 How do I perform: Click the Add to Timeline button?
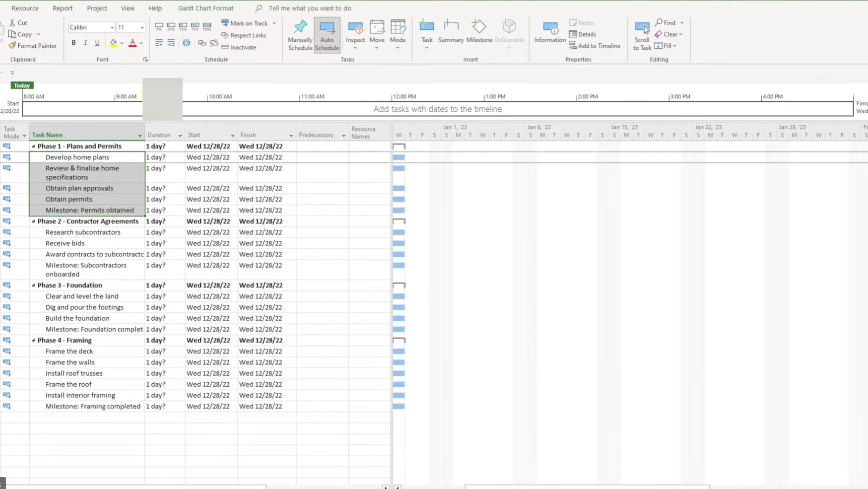(595, 46)
